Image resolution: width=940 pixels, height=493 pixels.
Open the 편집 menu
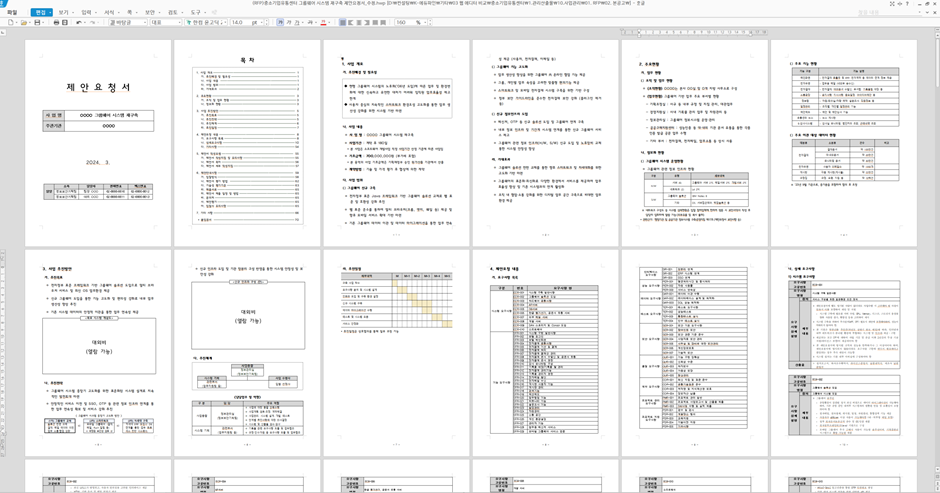coord(41,12)
